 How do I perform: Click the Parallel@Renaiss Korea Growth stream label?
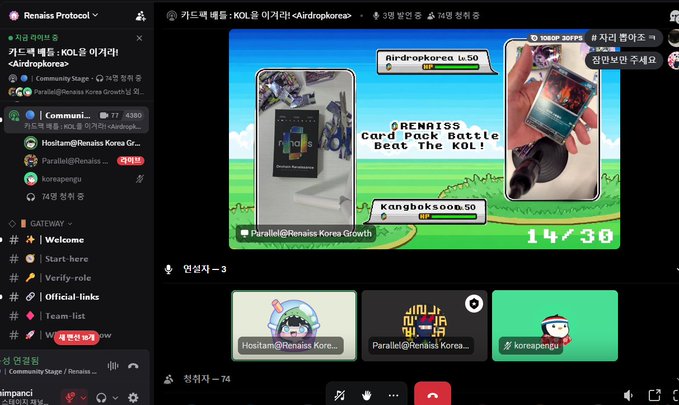coord(306,233)
